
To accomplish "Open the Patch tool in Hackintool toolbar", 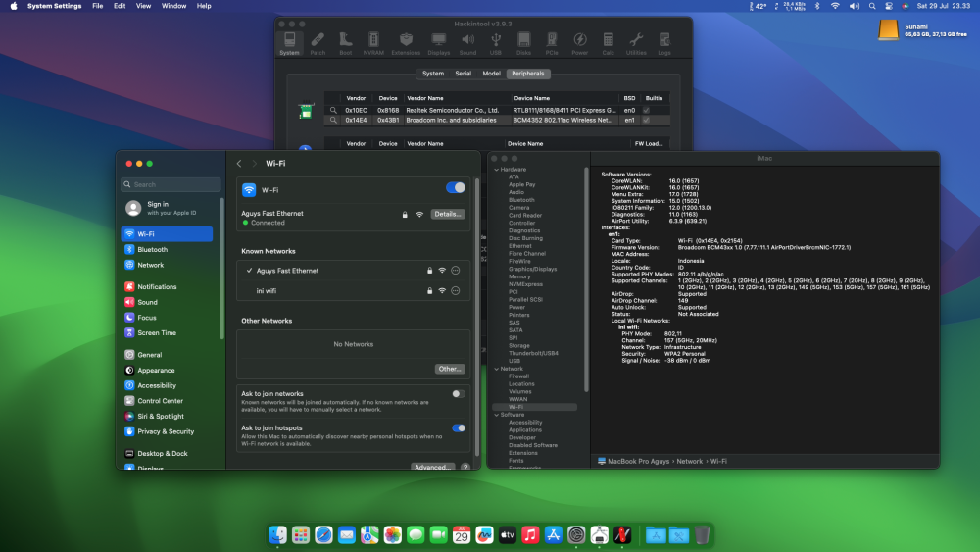I will click(x=318, y=44).
